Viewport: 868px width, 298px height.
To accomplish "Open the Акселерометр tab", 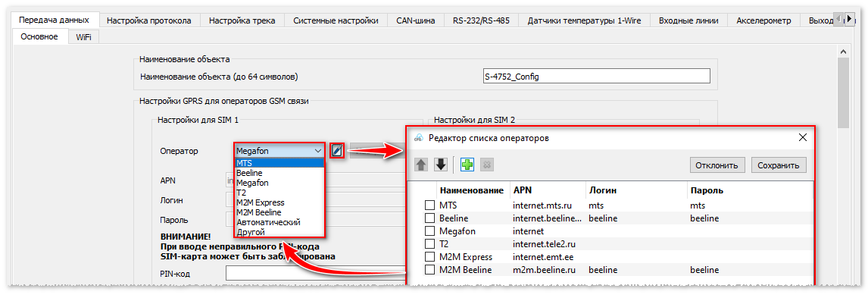I will [x=764, y=20].
